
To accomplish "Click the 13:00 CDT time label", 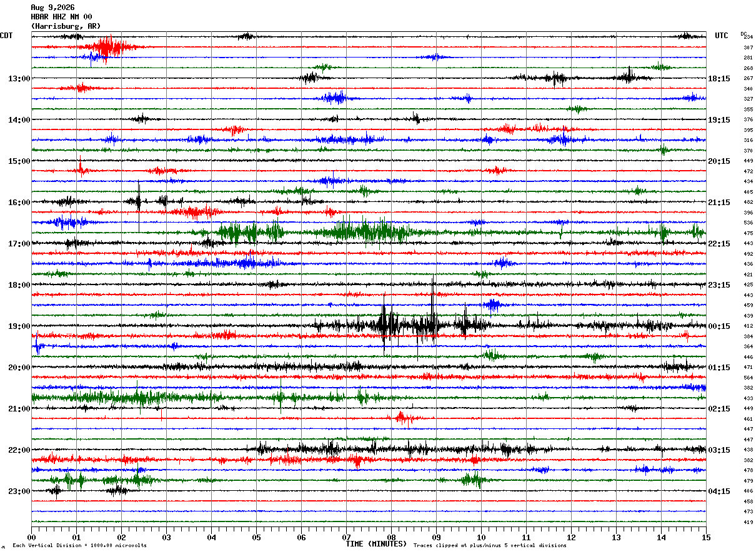I will click(19, 79).
